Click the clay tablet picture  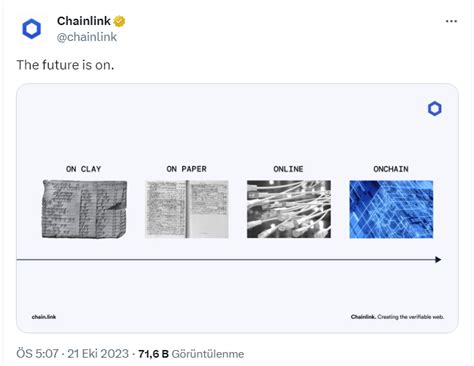[x=85, y=209]
